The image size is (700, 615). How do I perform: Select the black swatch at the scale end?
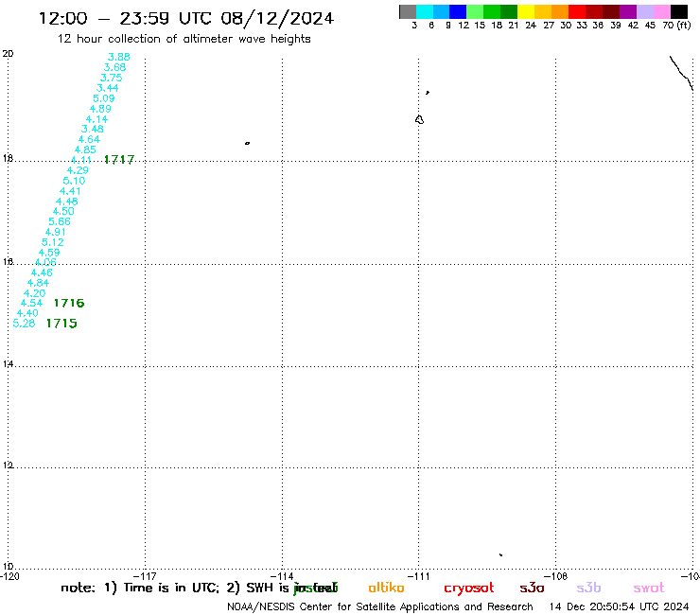click(x=678, y=11)
